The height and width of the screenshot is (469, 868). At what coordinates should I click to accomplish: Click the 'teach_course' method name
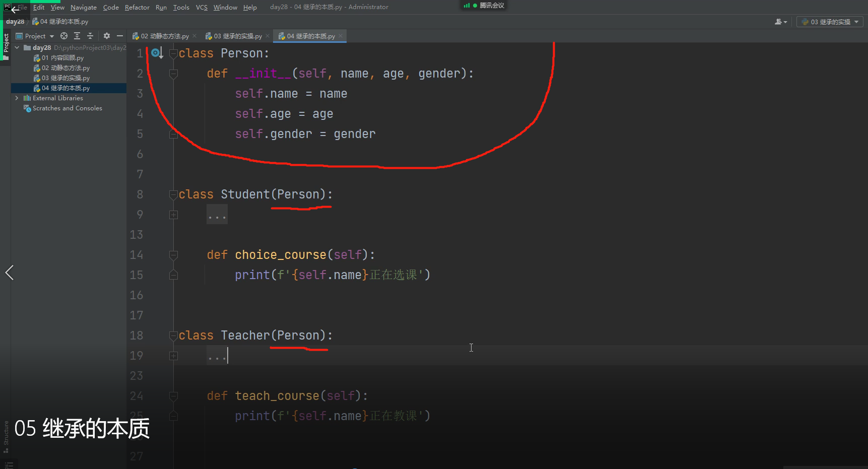tap(277, 396)
